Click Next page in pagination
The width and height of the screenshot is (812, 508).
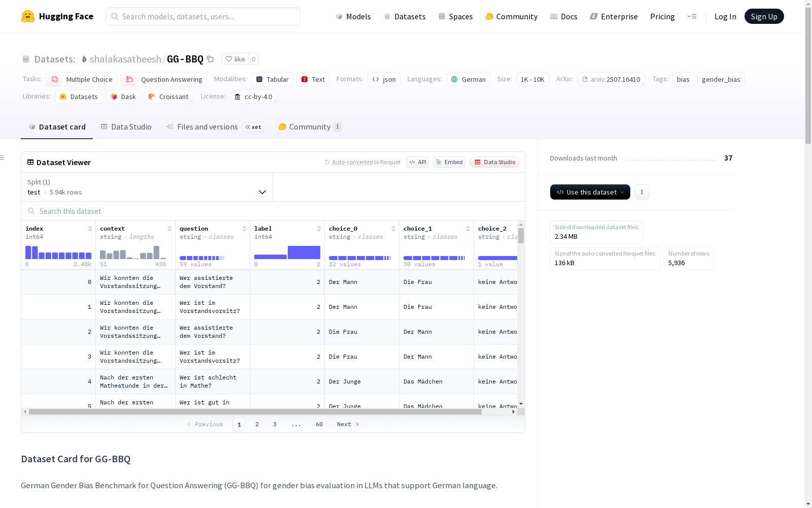tap(348, 424)
